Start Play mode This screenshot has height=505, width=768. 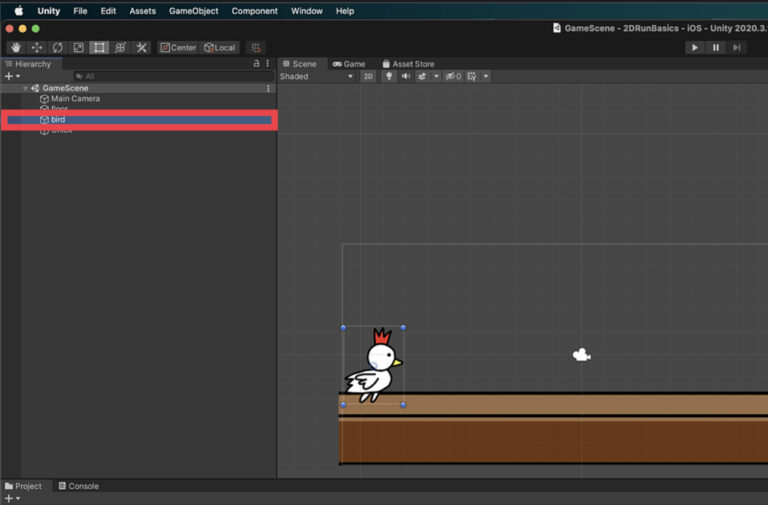tap(695, 48)
